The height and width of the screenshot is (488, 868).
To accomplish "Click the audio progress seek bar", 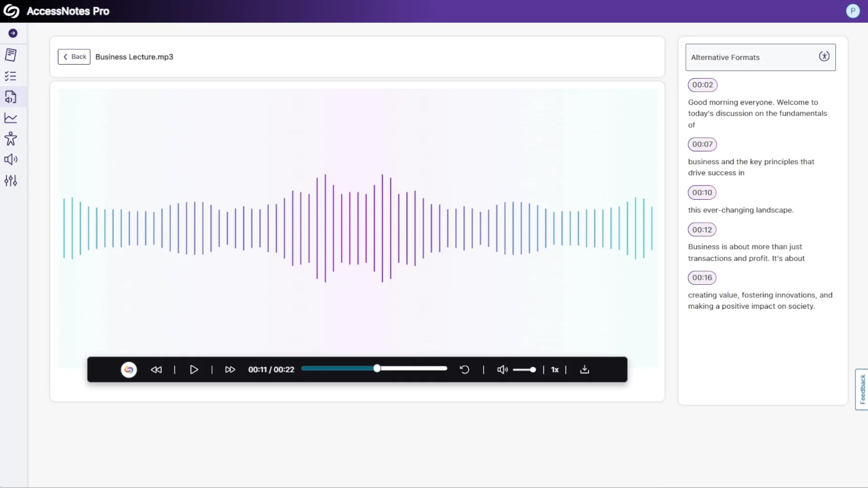I will tap(374, 369).
